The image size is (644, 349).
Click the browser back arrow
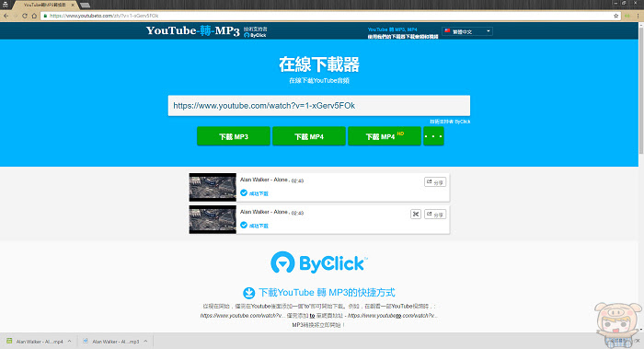6,16
